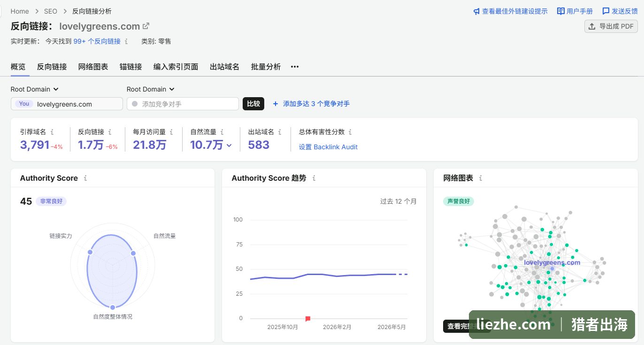Image resolution: width=644 pixels, height=345 pixels.
Task: Open the 编入索引页面 tab
Action: click(176, 67)
